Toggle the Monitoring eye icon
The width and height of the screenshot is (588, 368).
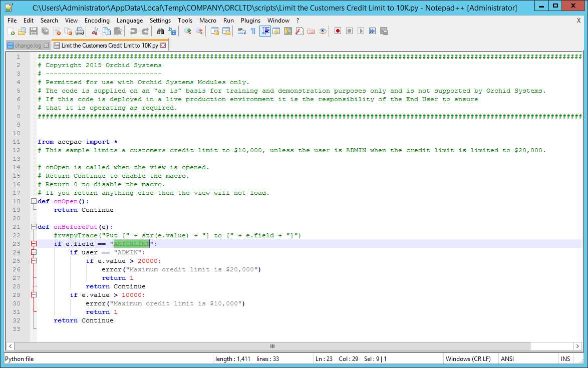click(323, 32)
